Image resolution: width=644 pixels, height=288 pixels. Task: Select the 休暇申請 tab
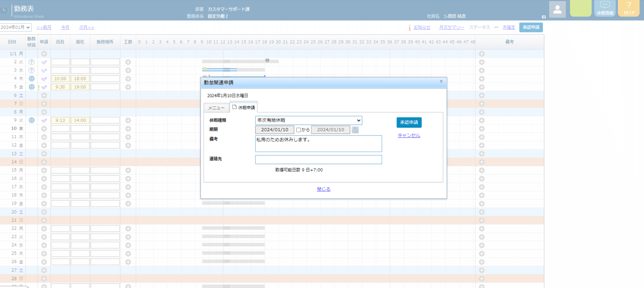(x=244, y=106)
